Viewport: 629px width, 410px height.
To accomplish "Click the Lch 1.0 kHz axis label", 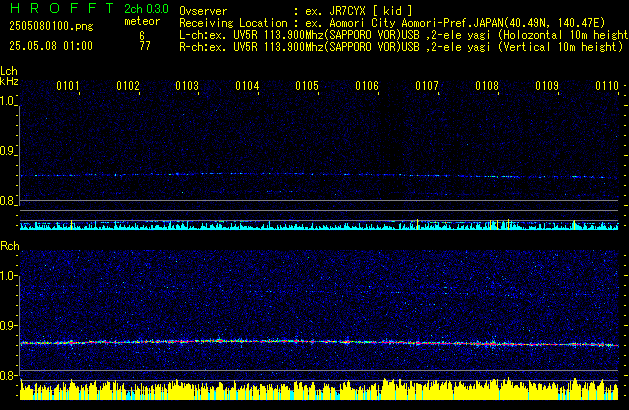I will [7, 101].
